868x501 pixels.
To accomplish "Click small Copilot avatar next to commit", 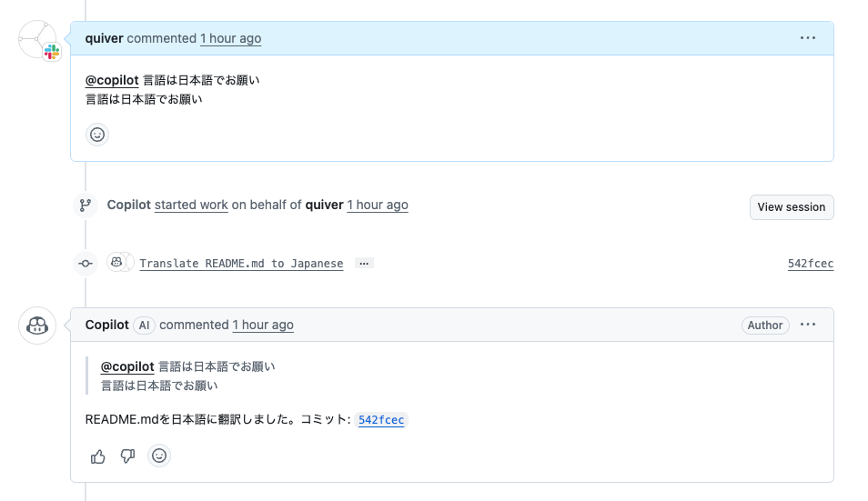I will pyautogui.click(x=117, y=263).
